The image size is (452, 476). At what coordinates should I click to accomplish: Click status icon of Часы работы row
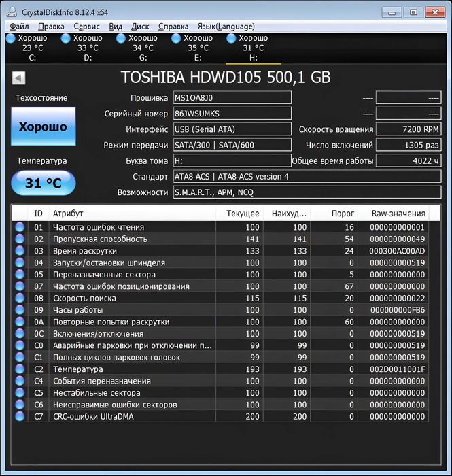(20, 310)
